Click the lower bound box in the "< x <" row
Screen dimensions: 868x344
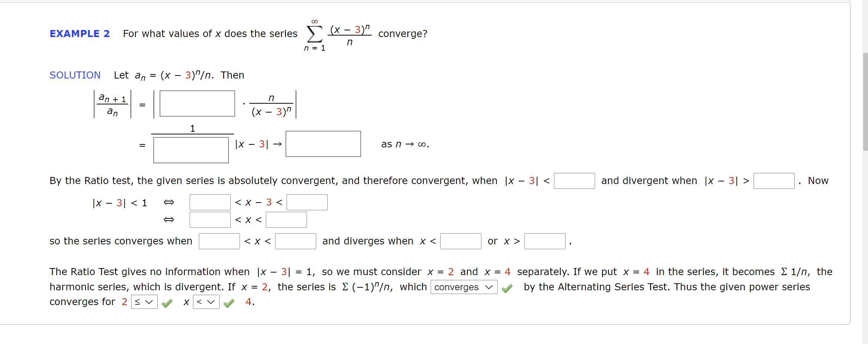click(210, 220)
